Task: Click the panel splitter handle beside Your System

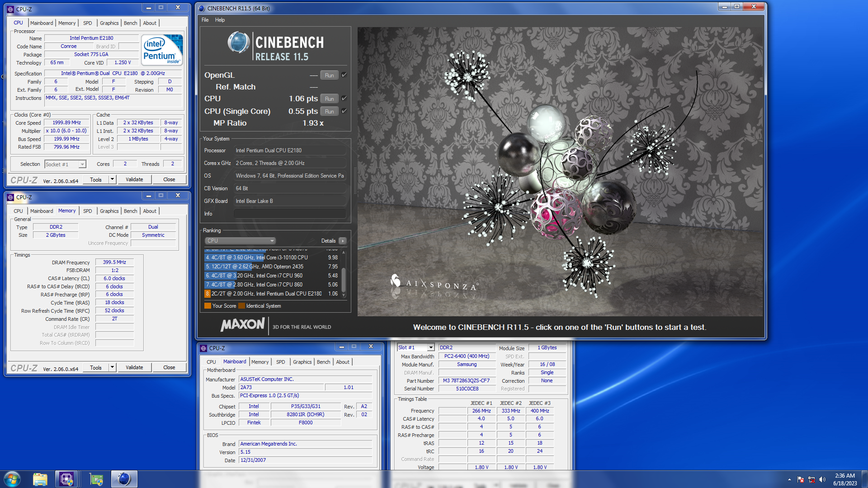Action: click(x=355, y=181)
